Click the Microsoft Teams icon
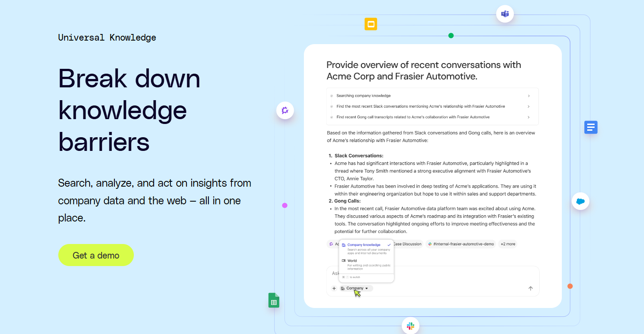Screen dimensions: 644x334 point(505,14)
